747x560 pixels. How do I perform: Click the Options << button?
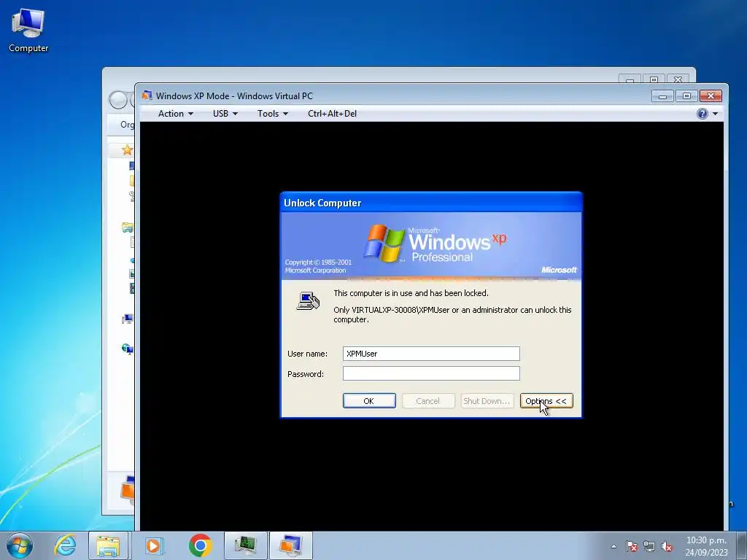(546, 401)
